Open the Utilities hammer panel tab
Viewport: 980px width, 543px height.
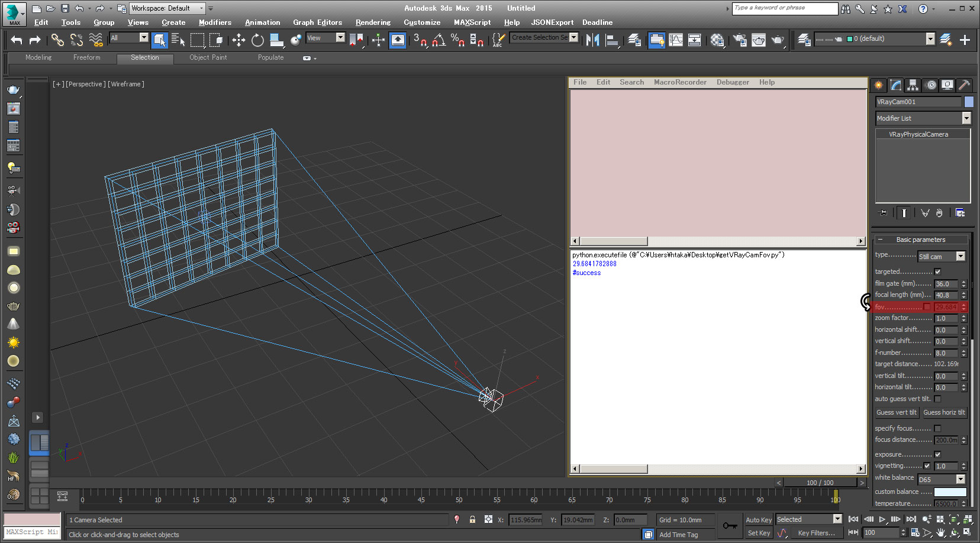965,85
